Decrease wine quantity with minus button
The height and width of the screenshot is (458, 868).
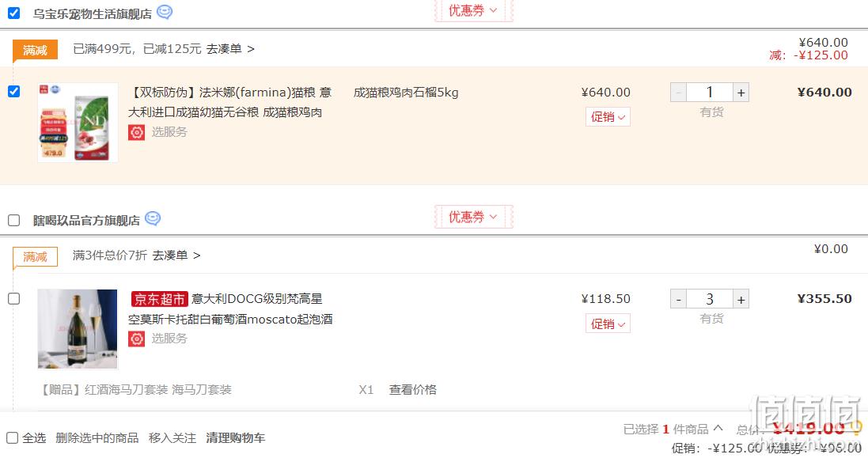679,299
